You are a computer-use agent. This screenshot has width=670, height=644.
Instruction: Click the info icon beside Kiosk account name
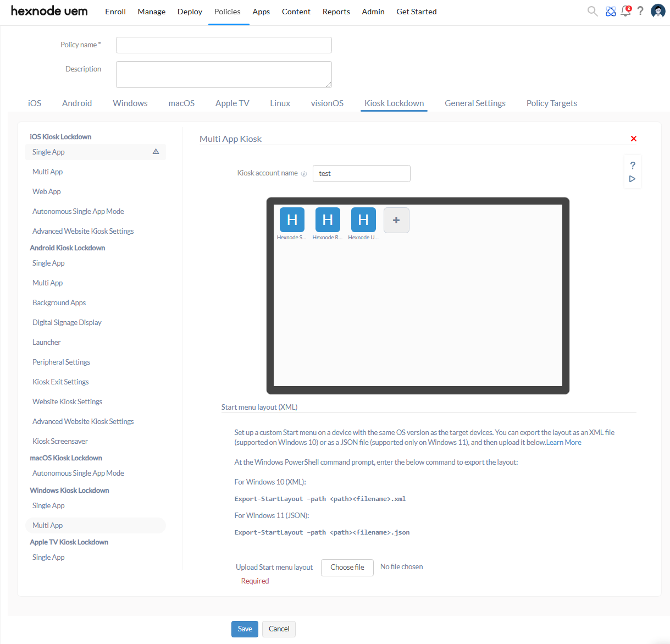click(x=304, y=174)
